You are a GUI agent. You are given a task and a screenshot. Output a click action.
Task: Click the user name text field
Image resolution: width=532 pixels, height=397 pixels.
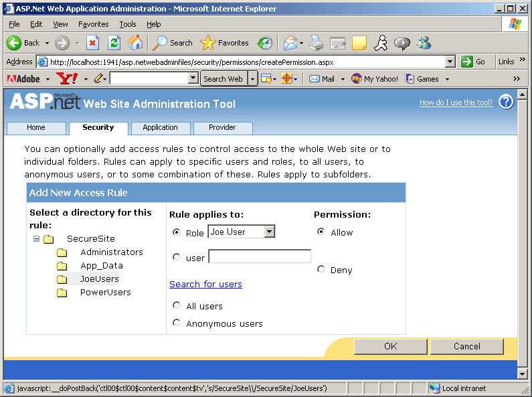[260, 256]
